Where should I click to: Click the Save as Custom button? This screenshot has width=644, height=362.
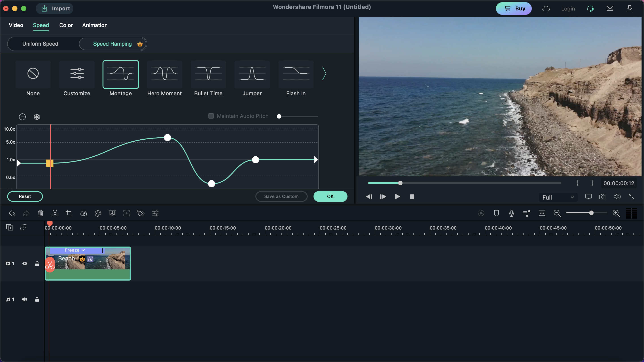pyautogui.click(x=281, y=196)
